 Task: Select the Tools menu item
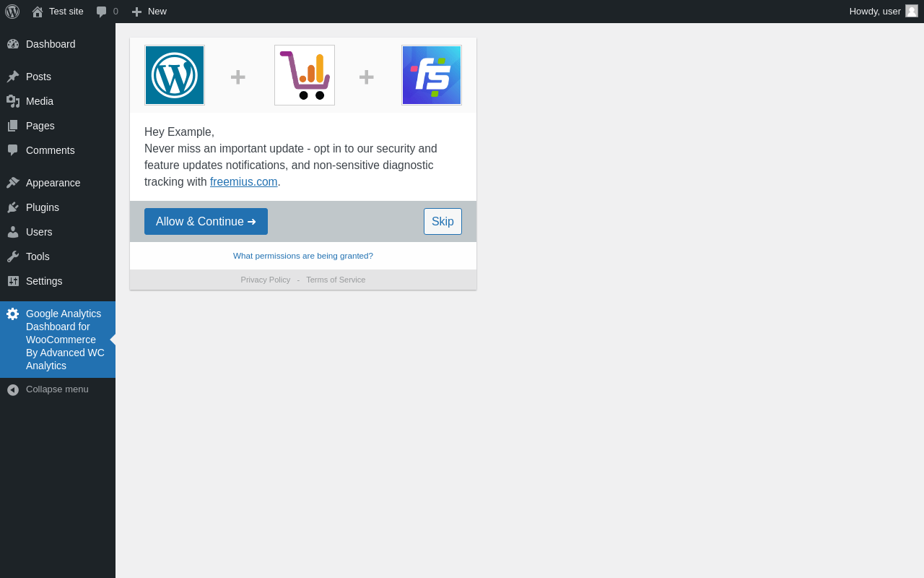58,256
